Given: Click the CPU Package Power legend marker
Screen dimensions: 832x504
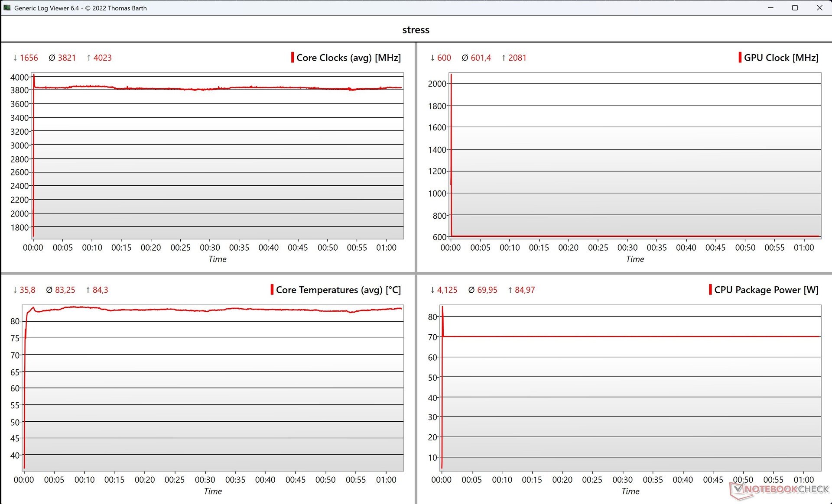Looking at the screenshot, I should [710, 290].
